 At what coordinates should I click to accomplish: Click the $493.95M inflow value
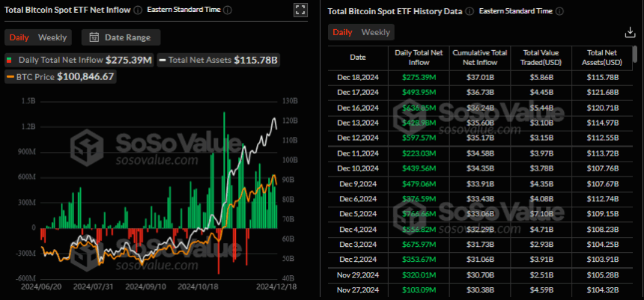[x=419, y=93]
